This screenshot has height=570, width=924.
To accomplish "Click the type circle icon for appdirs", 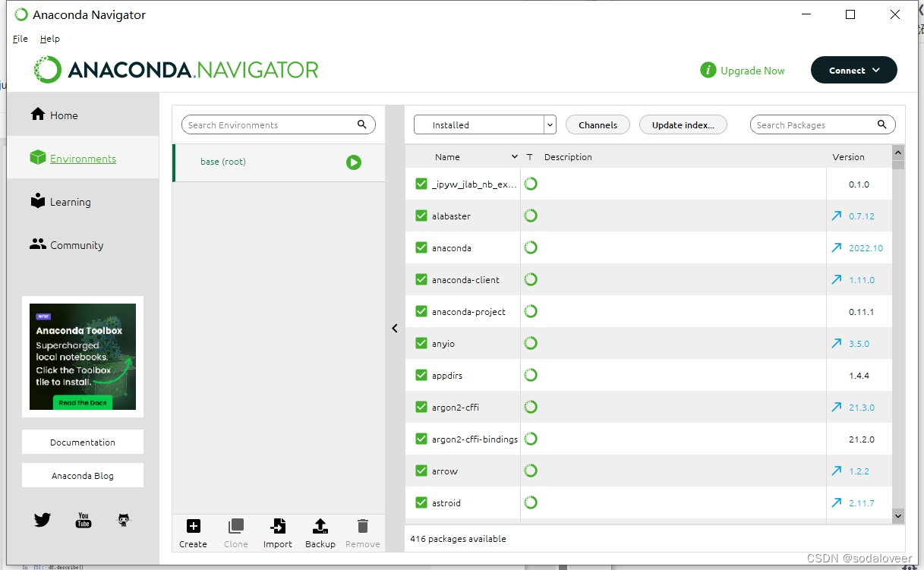I will (x=531, y=375).
